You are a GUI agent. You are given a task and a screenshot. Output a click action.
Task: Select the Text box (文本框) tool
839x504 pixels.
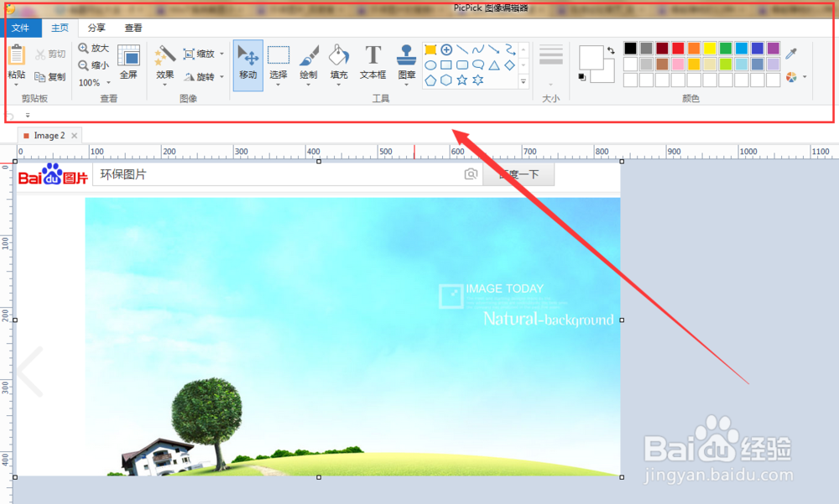pos(373,62)
